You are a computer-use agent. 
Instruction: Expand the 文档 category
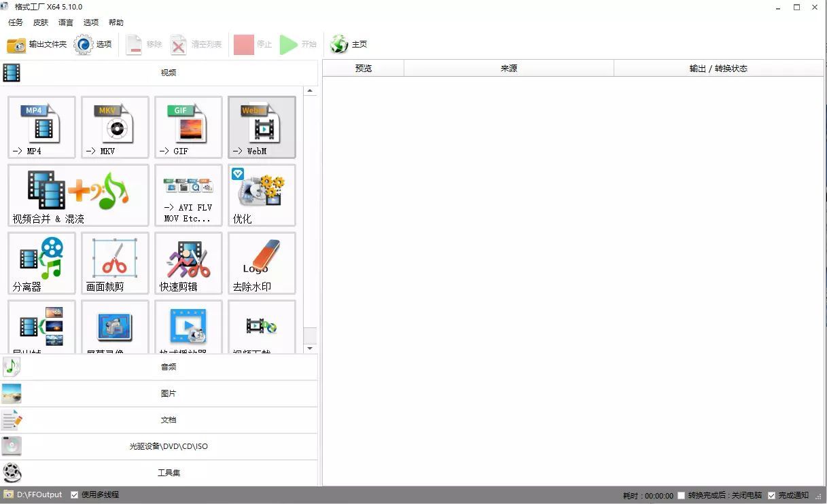point(159,420)
